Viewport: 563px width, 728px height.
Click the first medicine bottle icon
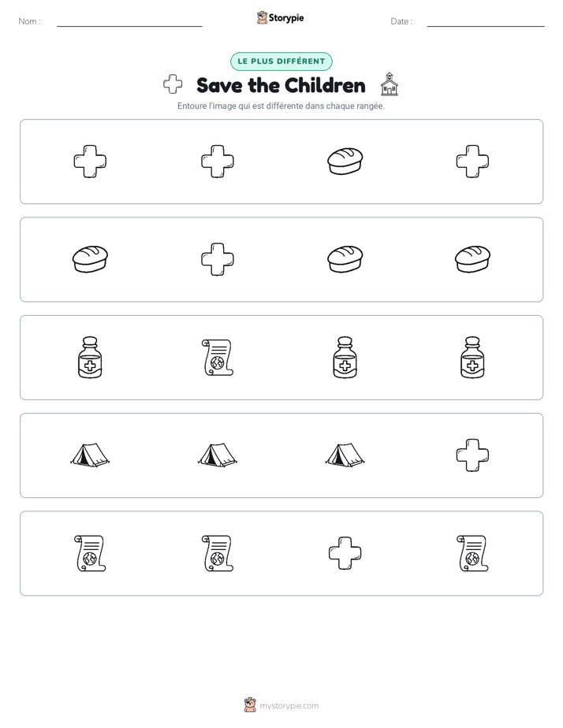(x=90, y=358)
